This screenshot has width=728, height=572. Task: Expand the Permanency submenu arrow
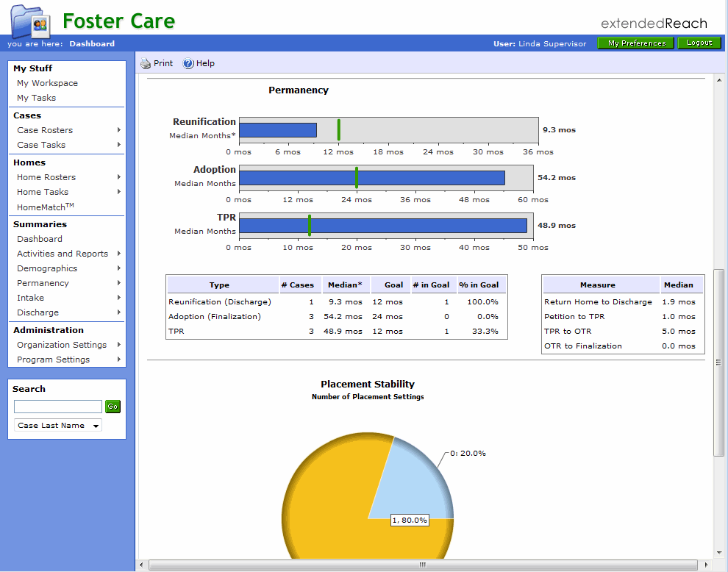(119, 283)
